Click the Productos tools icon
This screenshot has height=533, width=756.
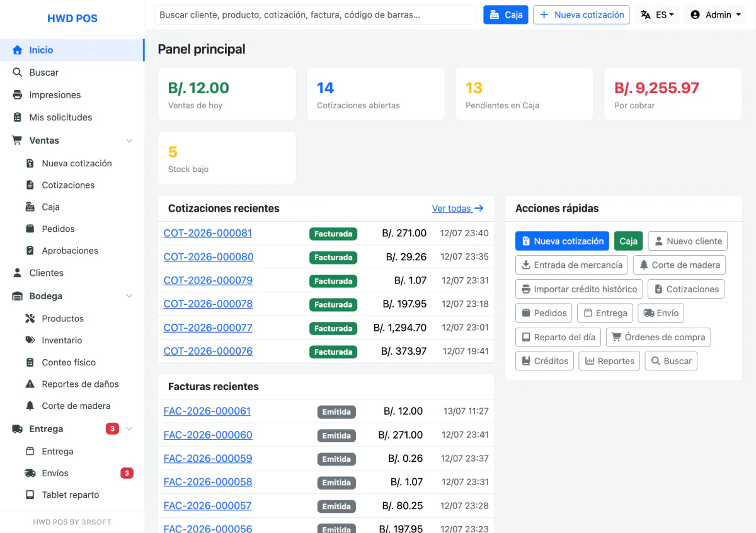pos(30,319)
